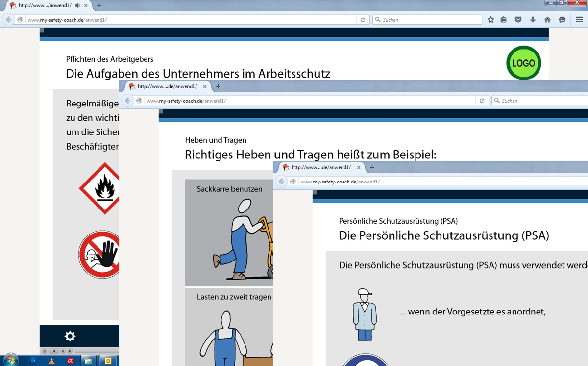Click subtitle 'Persönliche Schutzausrüstung (PSA)'
This screenshot has height=366, width=588.
pyautogui.click(x=398, y=221)
